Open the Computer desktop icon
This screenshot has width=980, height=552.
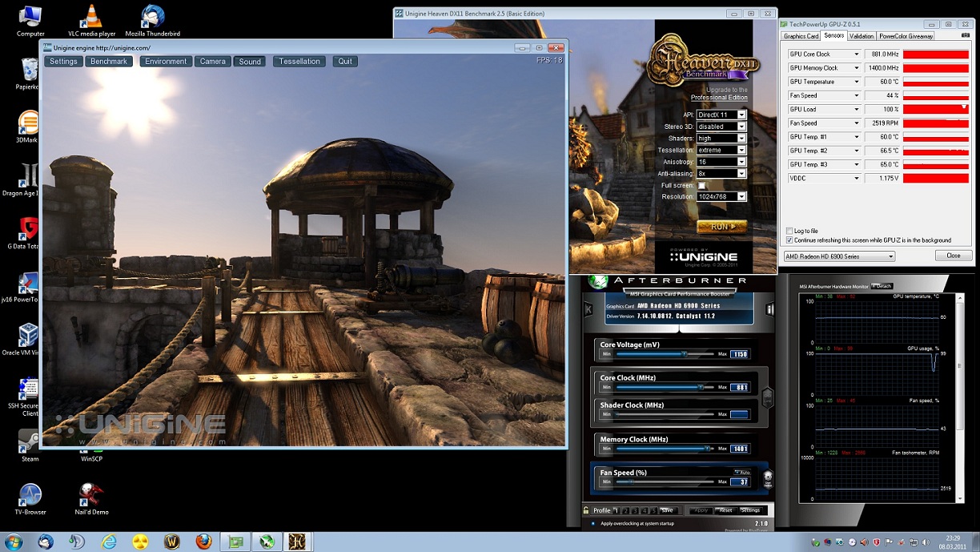point(30,20)
